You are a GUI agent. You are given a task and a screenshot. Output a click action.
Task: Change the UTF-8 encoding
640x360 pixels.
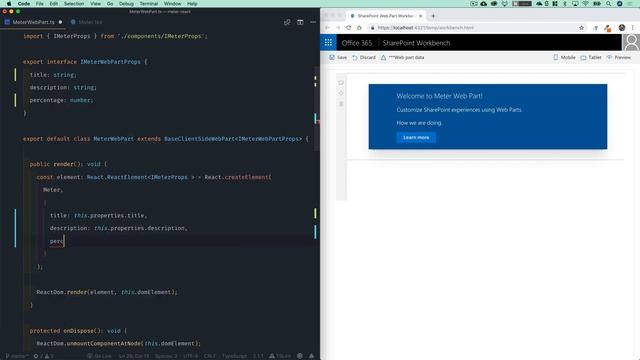click(190, 356)
